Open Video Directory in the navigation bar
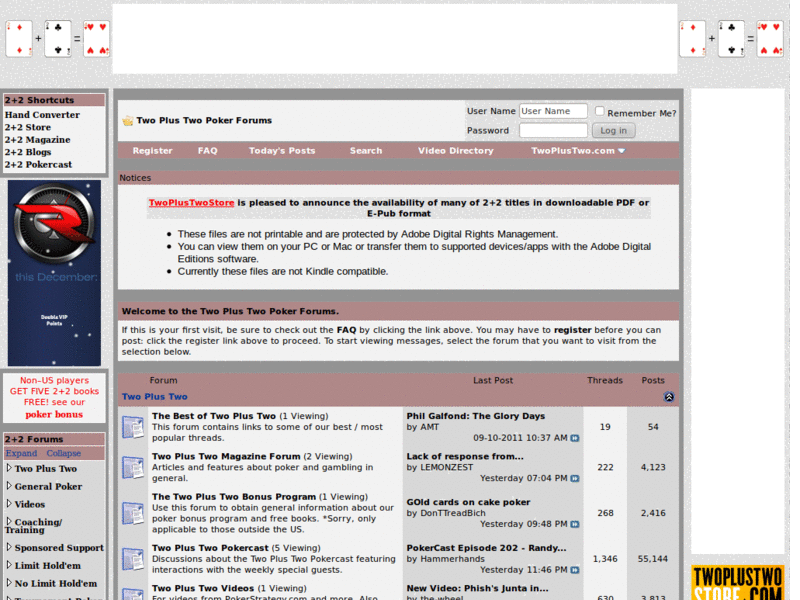Image resolution: width=800 pixels, height=600 pixels. point(456,151)
